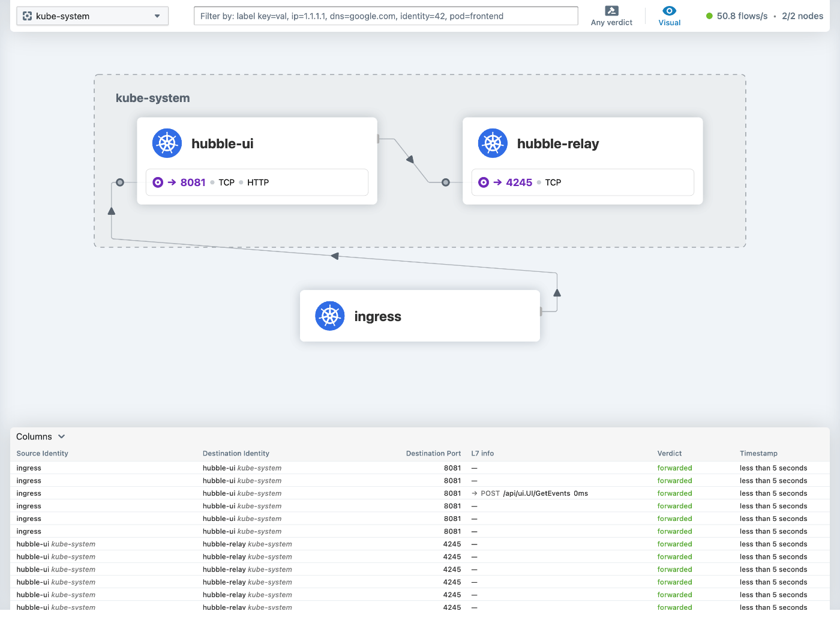Click the HTTP protocol label on hubble-ui
Screen dimensions: 840x620
(258, 182)
